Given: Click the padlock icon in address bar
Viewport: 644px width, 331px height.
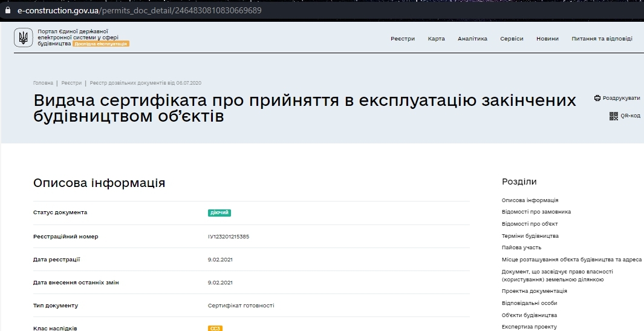Looking at the screenshot, I should point(7,10).
